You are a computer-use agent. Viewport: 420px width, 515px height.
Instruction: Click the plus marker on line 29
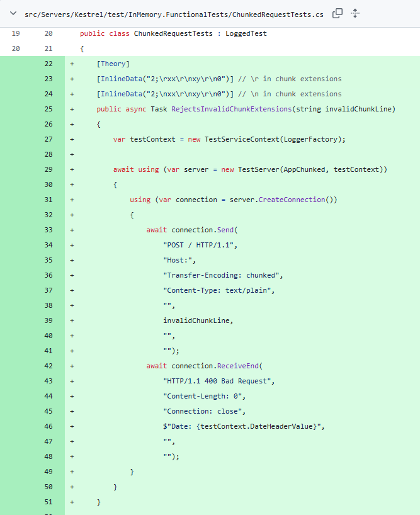72,169
